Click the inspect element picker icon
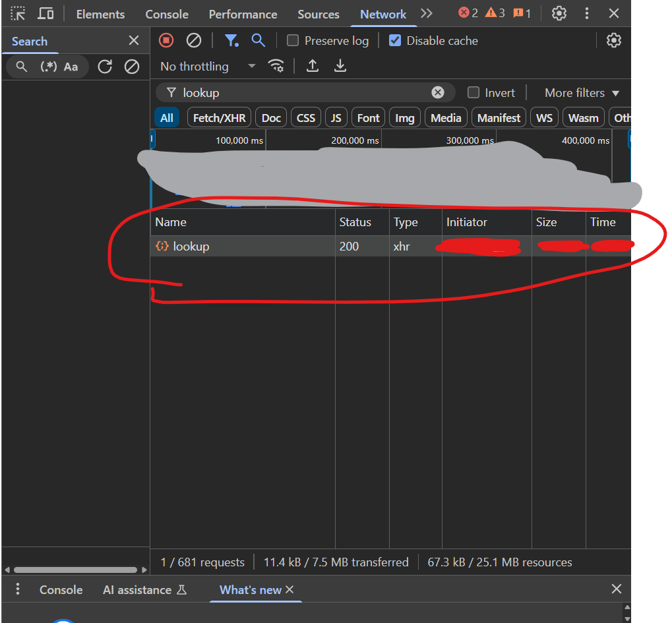 18,14
